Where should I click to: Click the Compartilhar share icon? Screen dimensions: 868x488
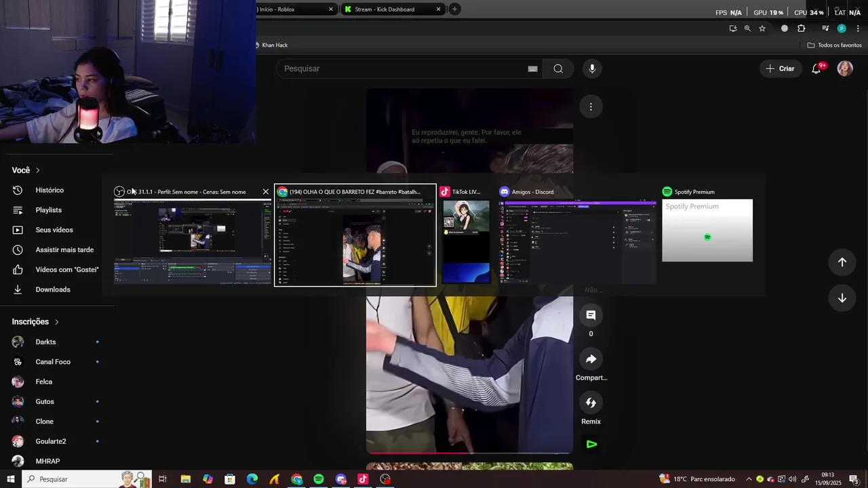(591, 359)
